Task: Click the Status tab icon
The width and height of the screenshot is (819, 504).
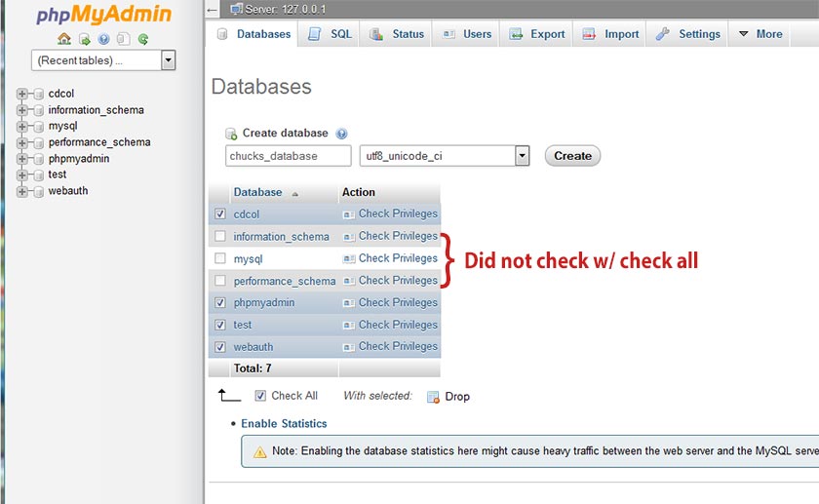Action: point(376,34)
